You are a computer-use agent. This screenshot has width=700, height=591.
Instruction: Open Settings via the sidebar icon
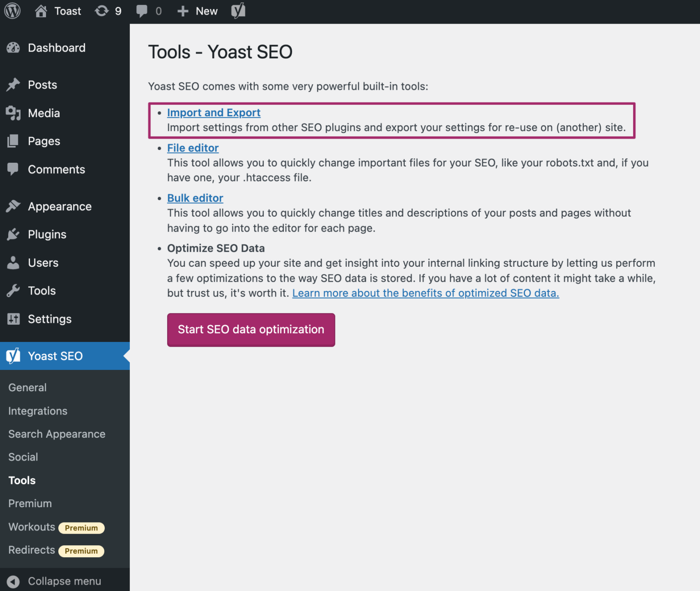pyautogui.click(x=14, y=319)
